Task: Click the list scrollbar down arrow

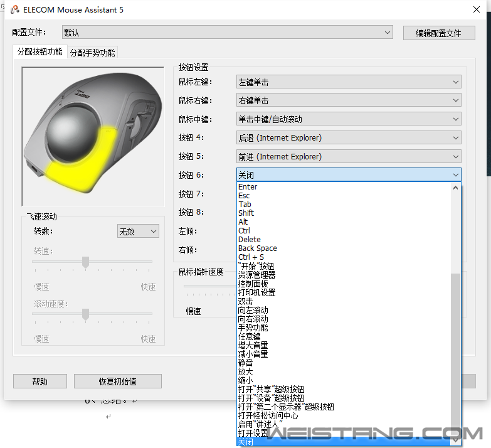Action: click(x=456, y=440)
